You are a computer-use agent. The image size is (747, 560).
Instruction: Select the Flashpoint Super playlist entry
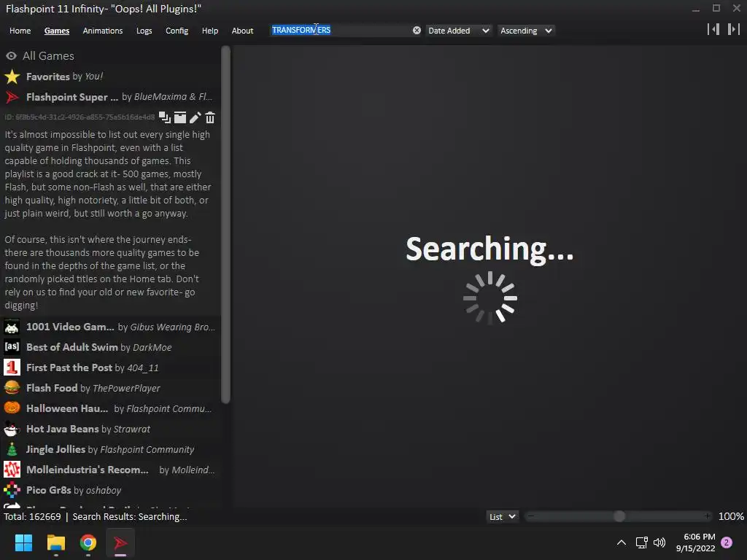click(x=111, y=97)
